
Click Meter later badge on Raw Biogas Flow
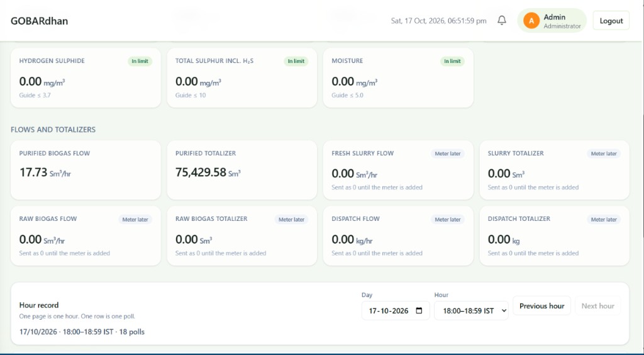135,220
